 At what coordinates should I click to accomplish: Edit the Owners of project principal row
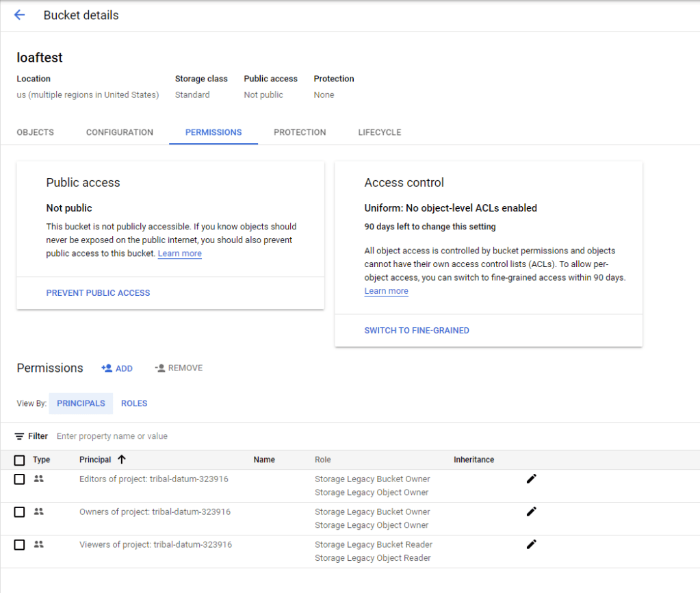[x=531, y=512]
